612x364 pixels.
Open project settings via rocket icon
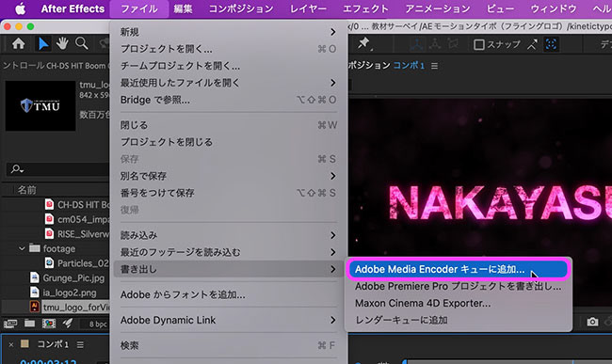tap(67, 323)
